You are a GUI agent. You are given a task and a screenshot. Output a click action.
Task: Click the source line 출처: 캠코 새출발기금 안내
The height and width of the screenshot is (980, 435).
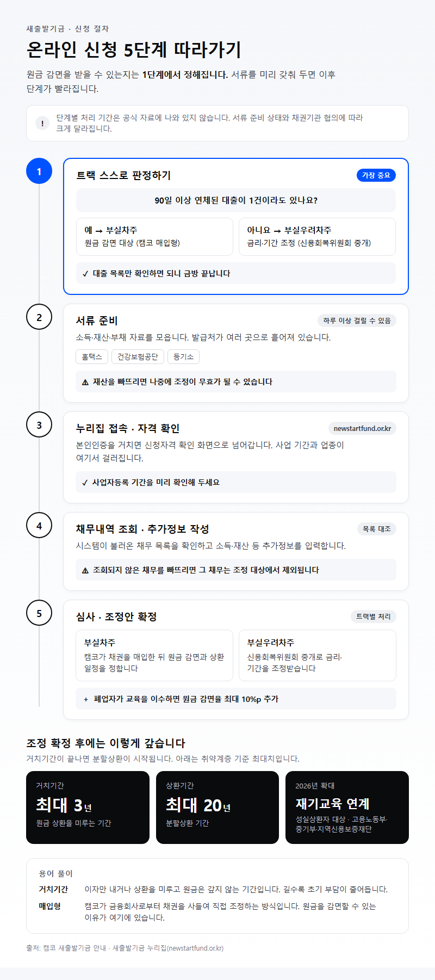click(125, 948)
